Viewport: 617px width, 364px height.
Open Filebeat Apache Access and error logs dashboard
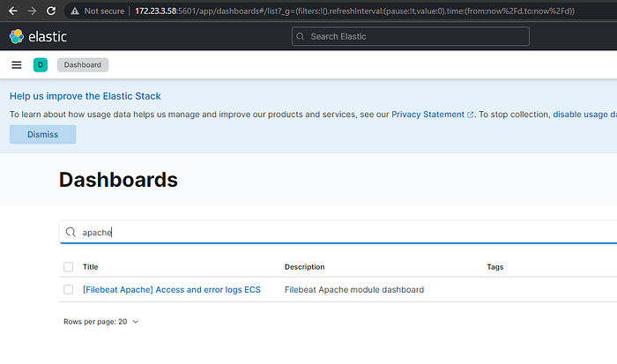[x=172, y=290]
